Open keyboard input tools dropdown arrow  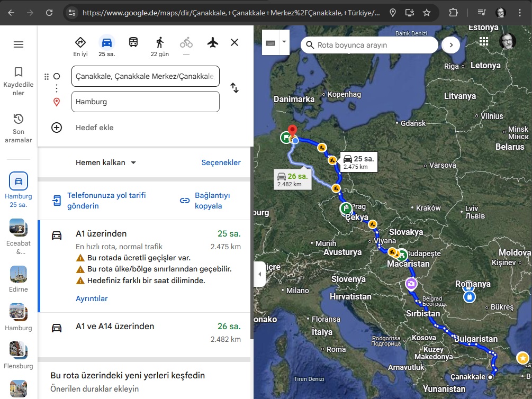pyautogui.click(x=284, y=42)
